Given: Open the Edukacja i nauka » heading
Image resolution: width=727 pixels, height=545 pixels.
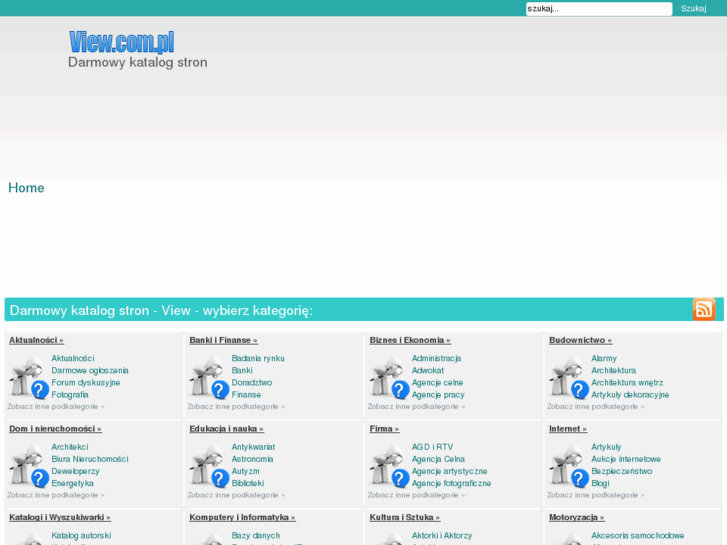Looking at the screenshot, I should [226, 429].
